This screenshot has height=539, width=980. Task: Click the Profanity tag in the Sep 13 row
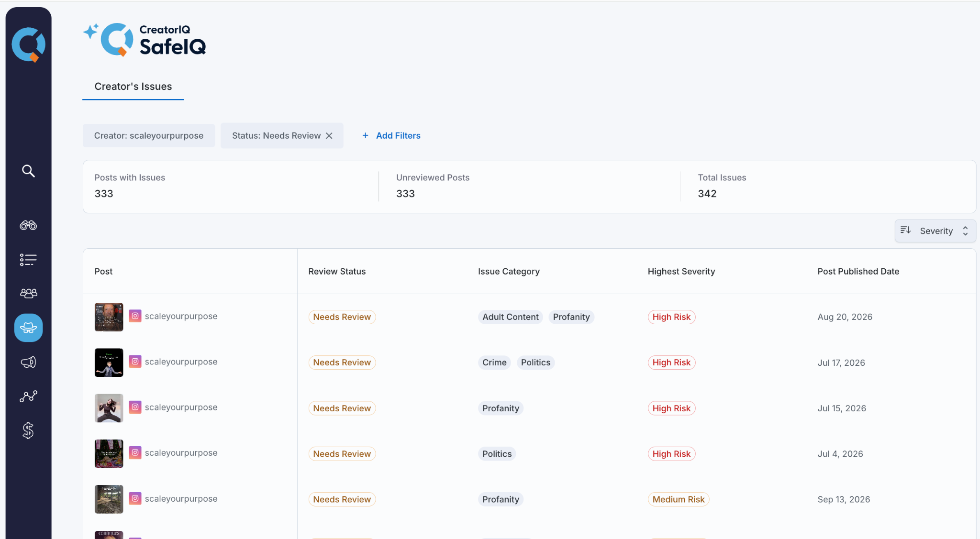[501, 499]
